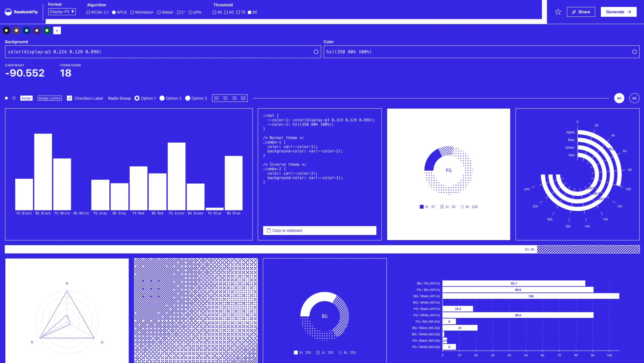Image resolution: width=644 pixels, height=363 pixels.
Task: Disable the APCA algorithm checkbox
Action: (x=114, y=12)
